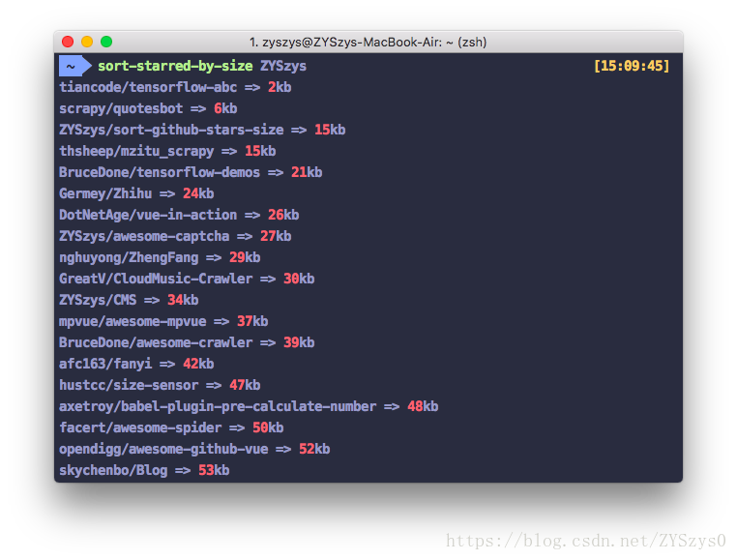Screen dimensions: 737x560
Task: Click the 47kb size value
Action: pos(245,385)
